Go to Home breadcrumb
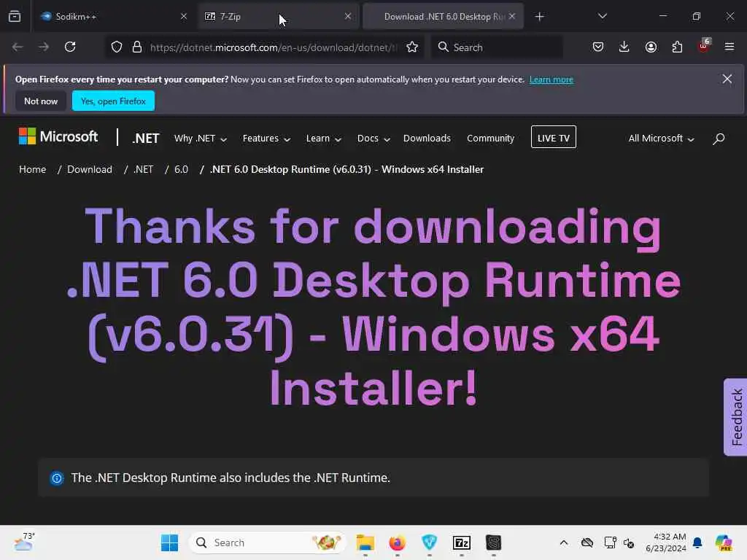 pos(32,169)
